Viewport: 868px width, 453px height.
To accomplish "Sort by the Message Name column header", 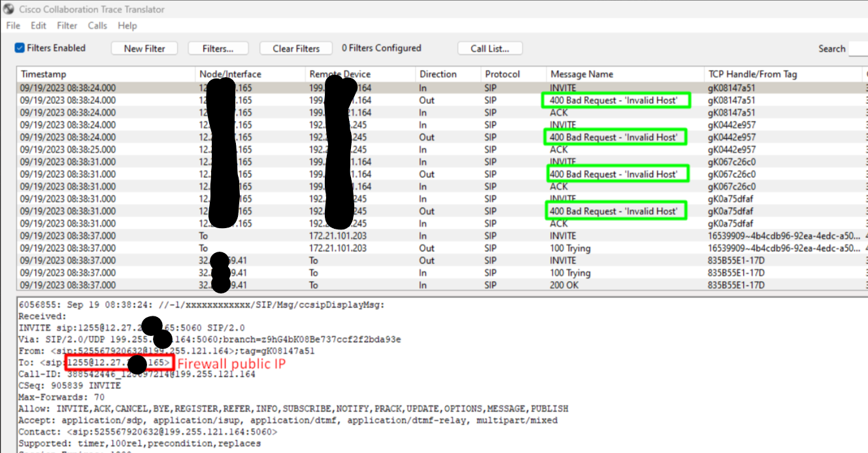I will point(625,74).
